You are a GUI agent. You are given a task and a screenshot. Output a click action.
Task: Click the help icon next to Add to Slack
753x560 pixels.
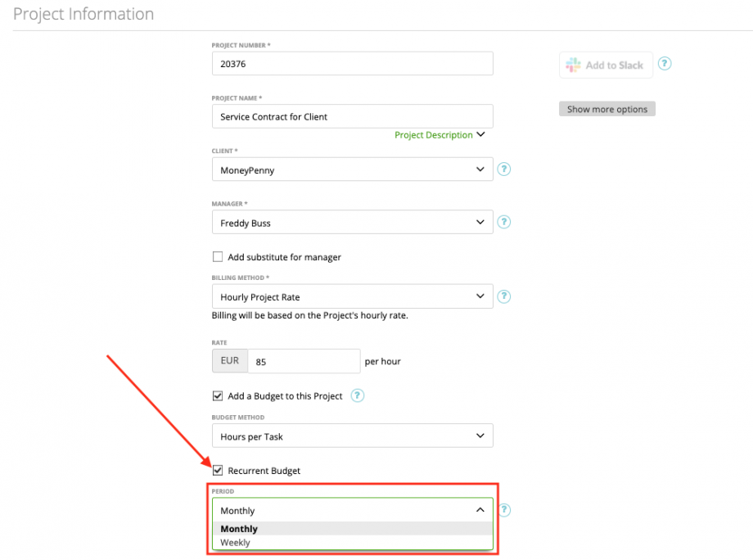coord(664,63)
